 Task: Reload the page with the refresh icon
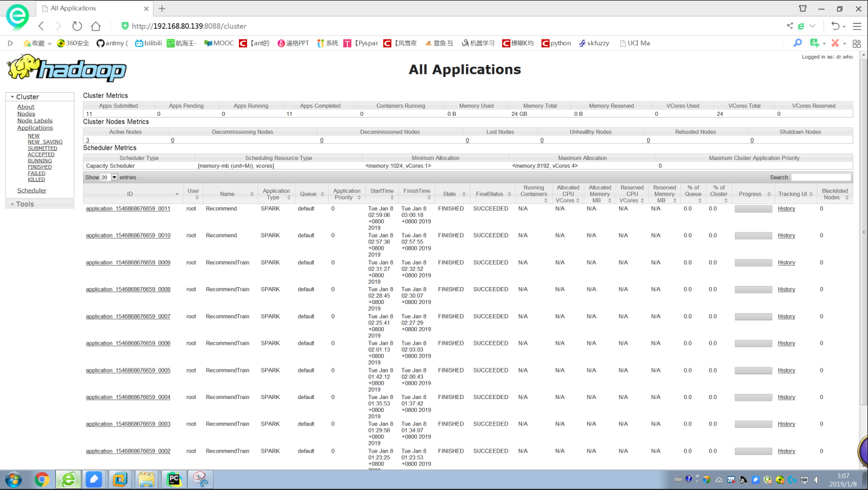[x=77, y=26]
